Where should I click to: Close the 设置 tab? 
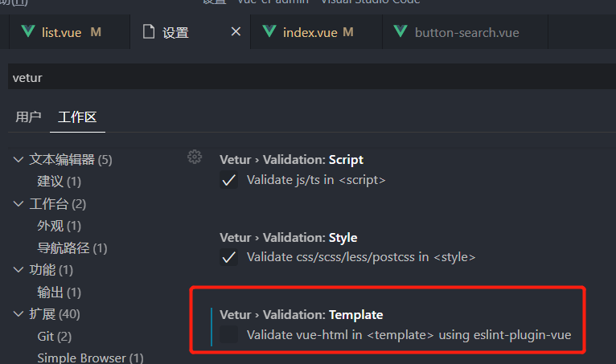coord(236,31)
